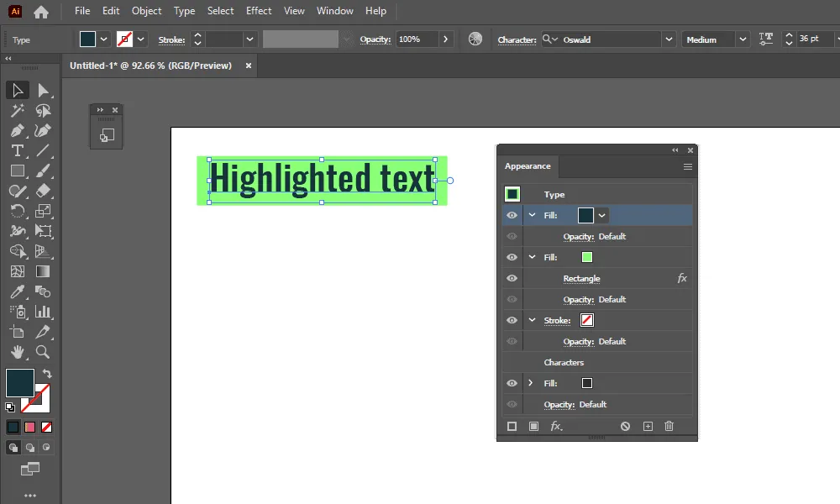This screenshot has height=504, width=840.
Task: Swap fill and stroke colors arrow
Action: coord(47,373)
